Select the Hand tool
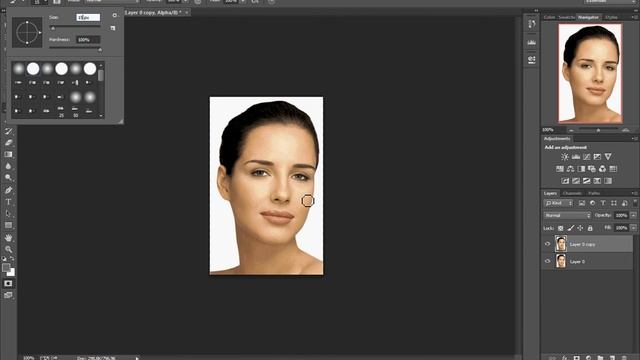The width and height of the screenshot is (640, 360). coord(8,238)
